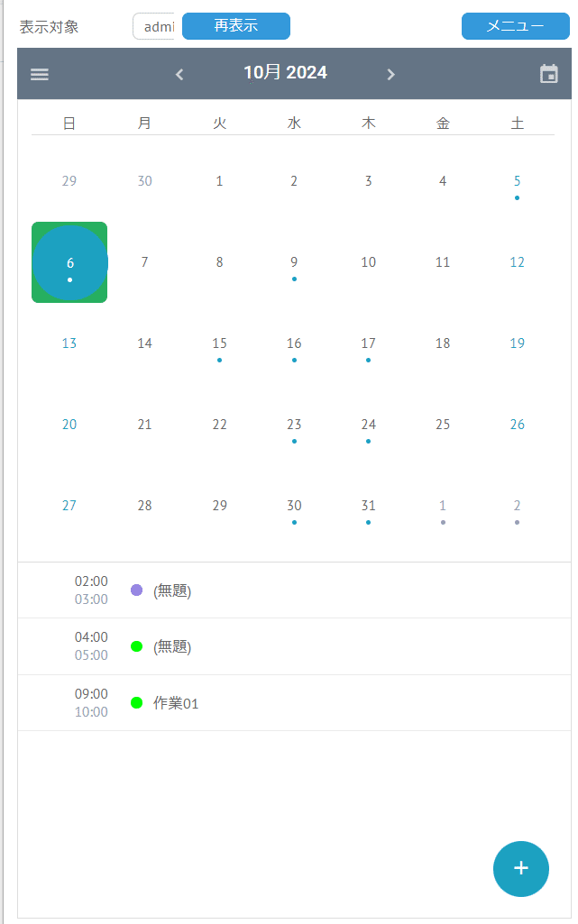The image size is (578, 924).
Task: Select highlighted date 6
Action: pos(69,262)
